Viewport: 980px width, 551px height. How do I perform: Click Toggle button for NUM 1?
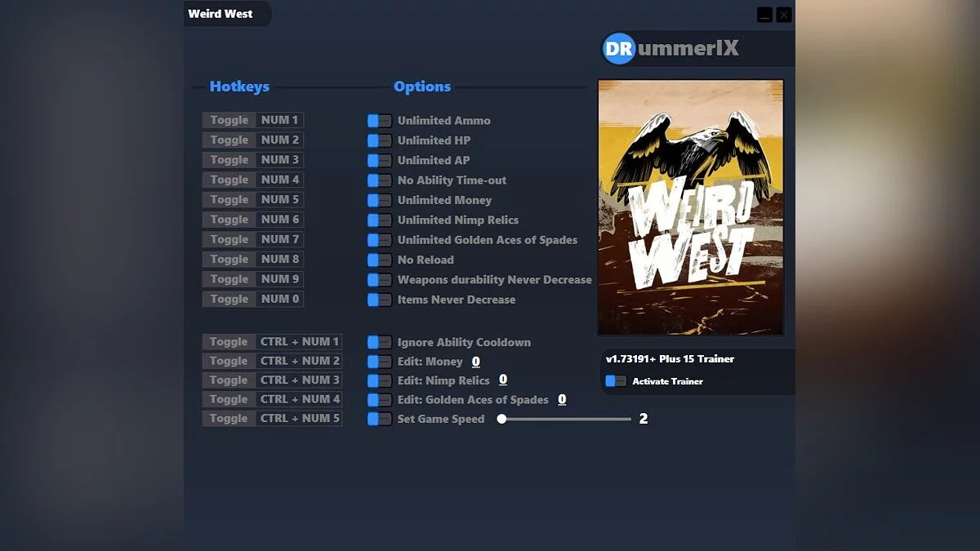pyautogui.click(x=229, y=120)
